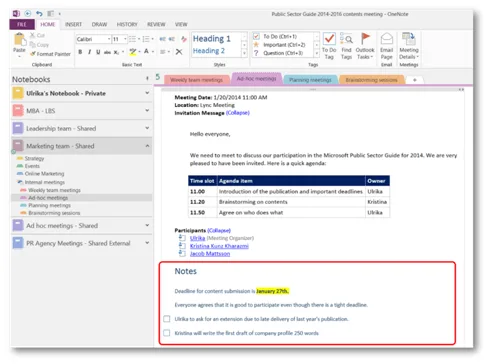Switch to the HISTORY ribbon tab
Viewport: 489px width, 364px height.
pos(127,24)
